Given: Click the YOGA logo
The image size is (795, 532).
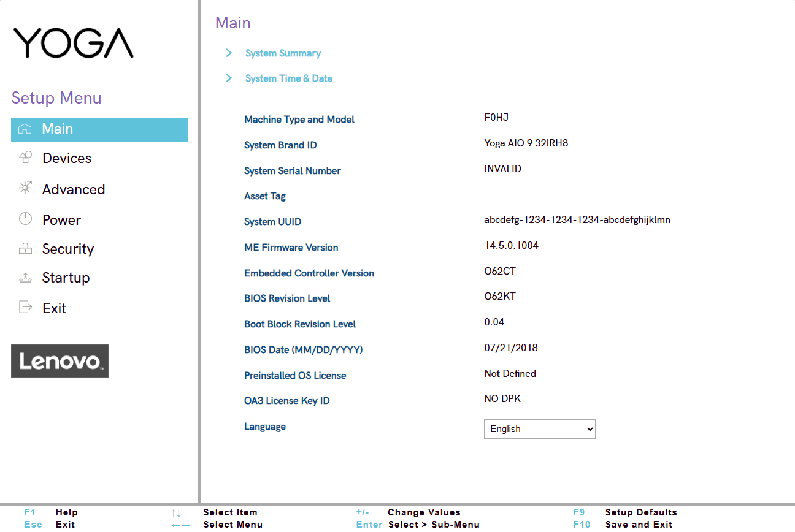Looking at the screenshot, I should [73, 43].
